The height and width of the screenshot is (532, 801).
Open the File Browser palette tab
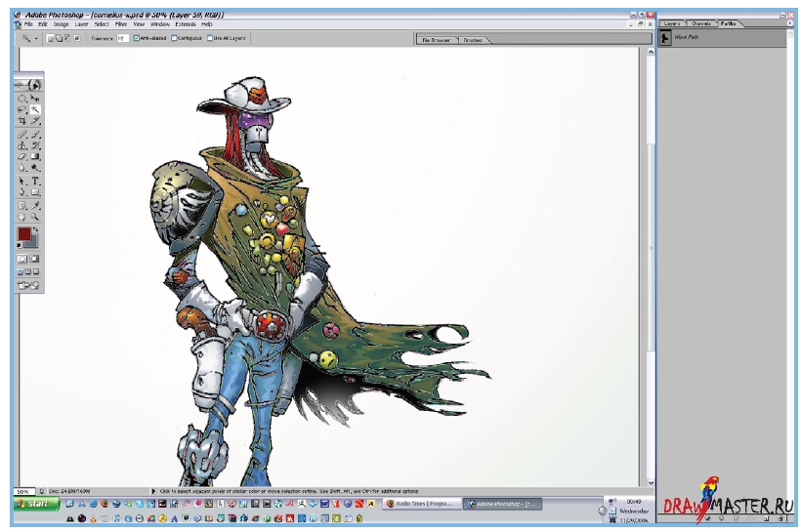[x=437, y=40]
